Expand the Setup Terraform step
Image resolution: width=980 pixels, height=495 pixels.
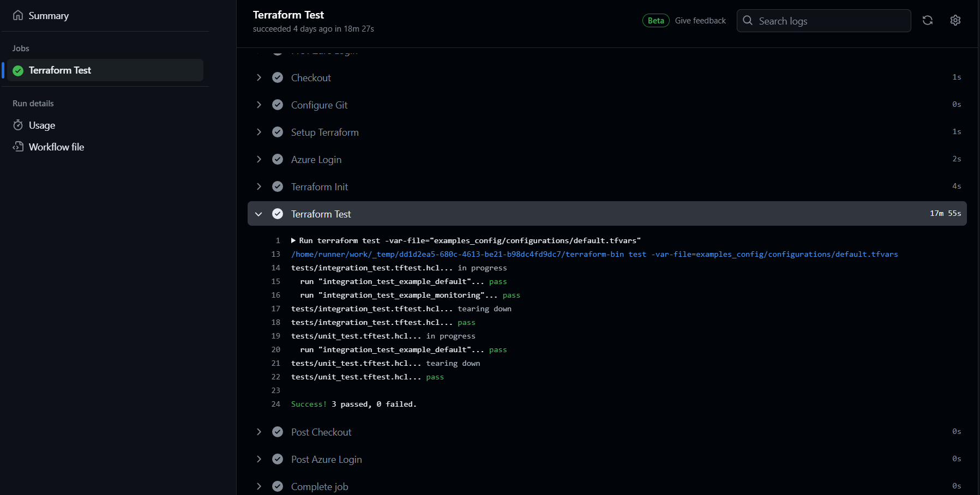coord(259,132)
